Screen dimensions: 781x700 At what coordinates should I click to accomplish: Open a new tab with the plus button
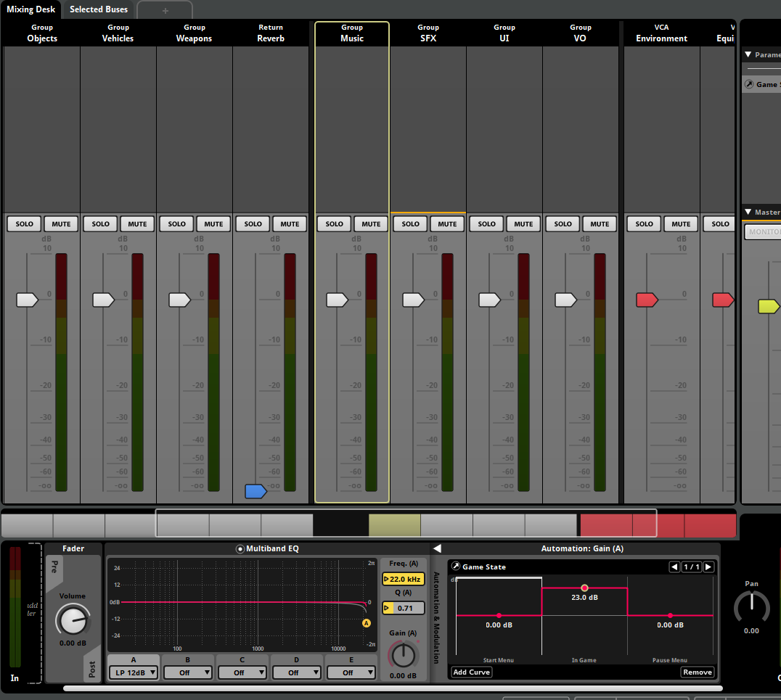(x=165, y=10)
